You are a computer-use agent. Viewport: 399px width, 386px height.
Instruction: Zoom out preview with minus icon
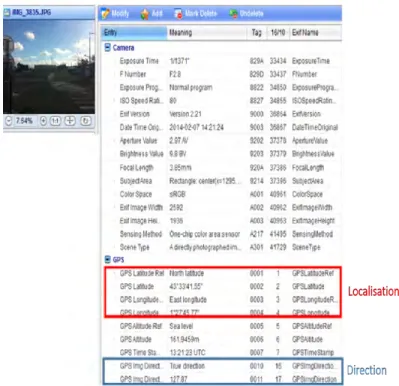click(9, 121)
